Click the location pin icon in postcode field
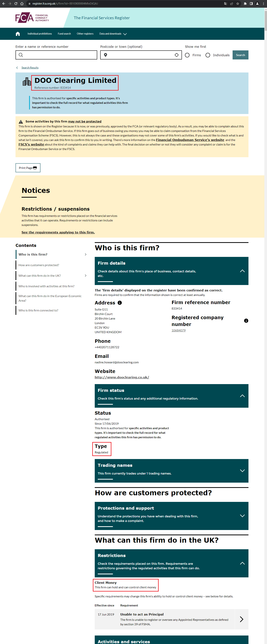267x644 pixels. tap(106, 55)
